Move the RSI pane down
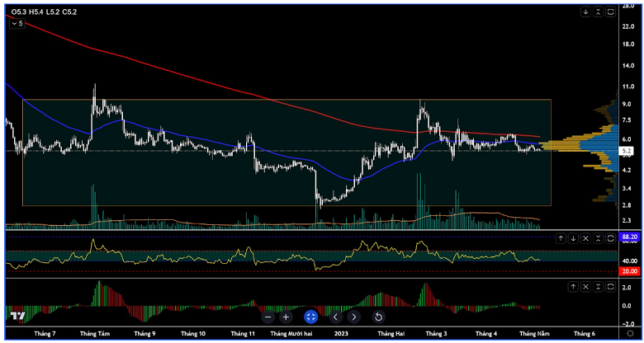Screen dimensions: 644x343 (573, 237)
